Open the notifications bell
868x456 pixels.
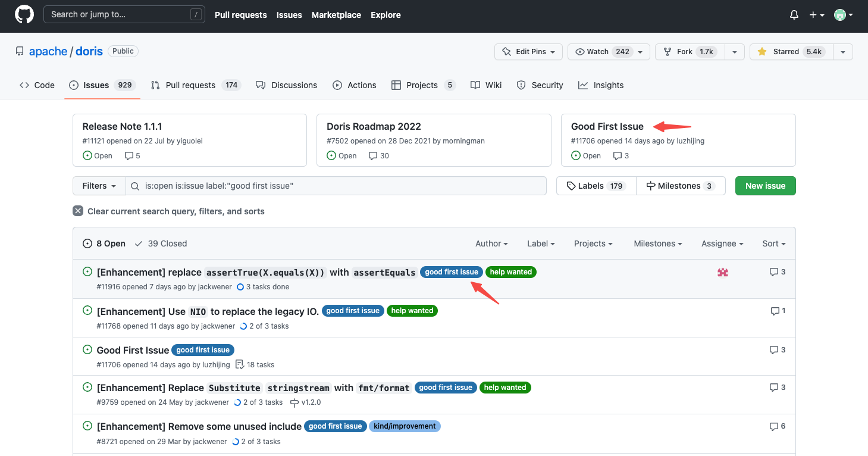[794, 15]
